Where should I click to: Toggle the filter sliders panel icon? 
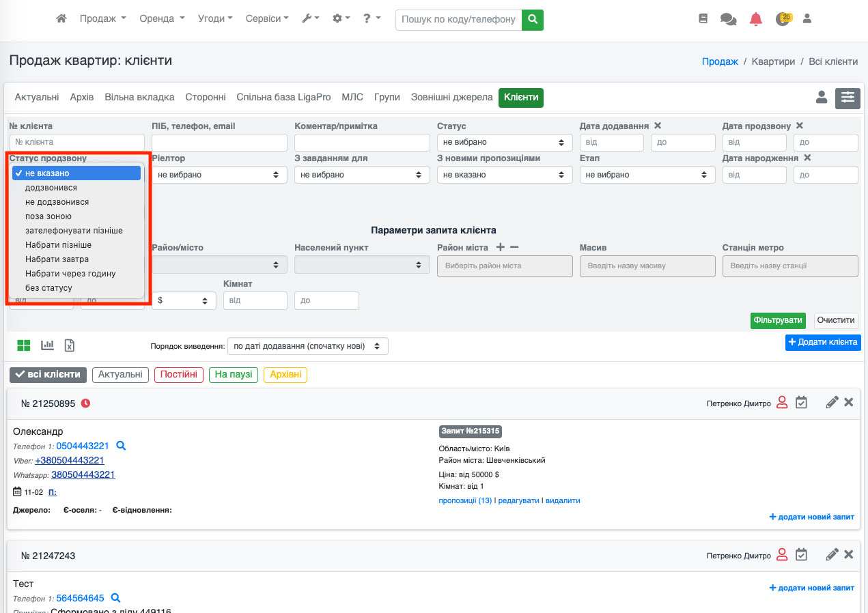pyautogui.click(x=848, y=98)
